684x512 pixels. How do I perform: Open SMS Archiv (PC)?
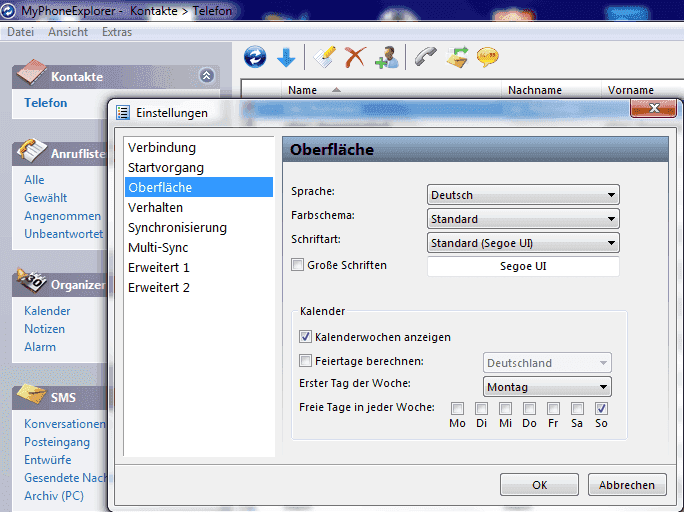pos(54,496)
